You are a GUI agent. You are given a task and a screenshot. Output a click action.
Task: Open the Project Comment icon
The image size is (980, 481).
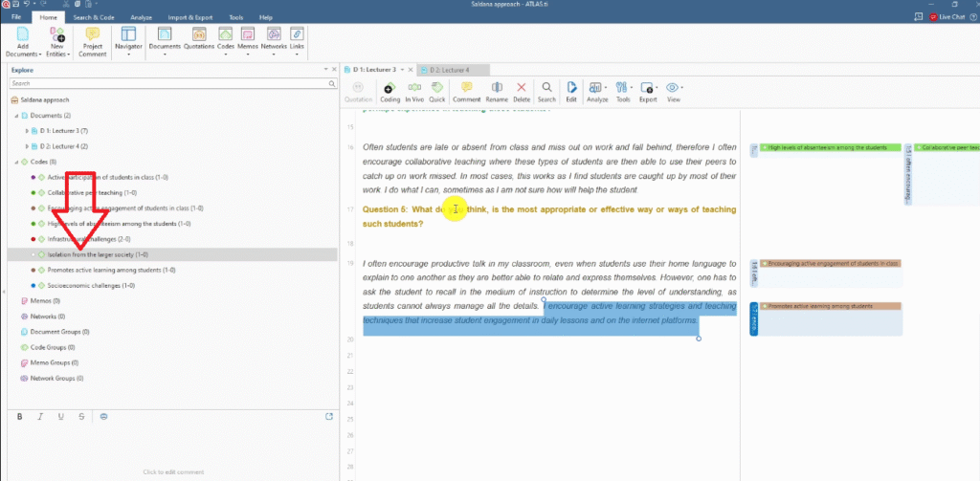pos(93,35)
